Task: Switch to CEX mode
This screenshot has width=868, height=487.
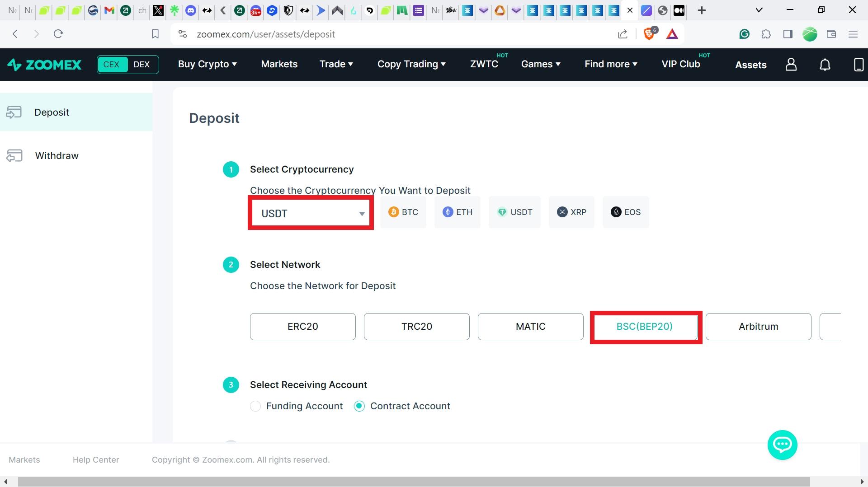Action: pos(112,64)
